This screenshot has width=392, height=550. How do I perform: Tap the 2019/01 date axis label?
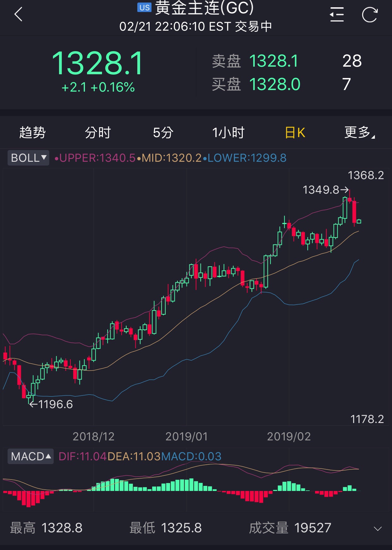coord(187,437)
